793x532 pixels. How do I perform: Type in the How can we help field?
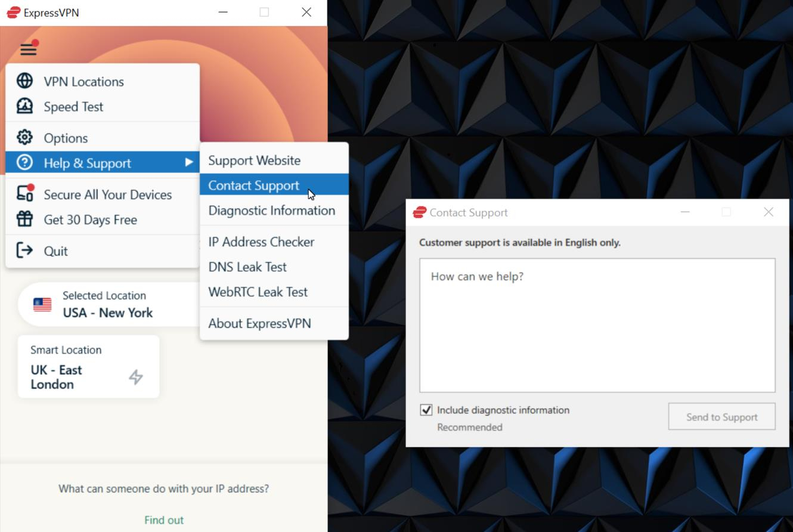pos(597,325)
